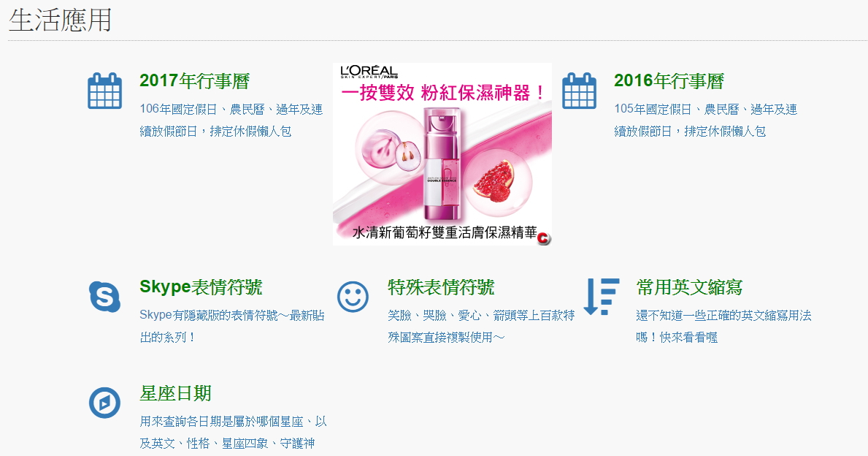Open Skype表情符號 heading link

coord(201,287)
